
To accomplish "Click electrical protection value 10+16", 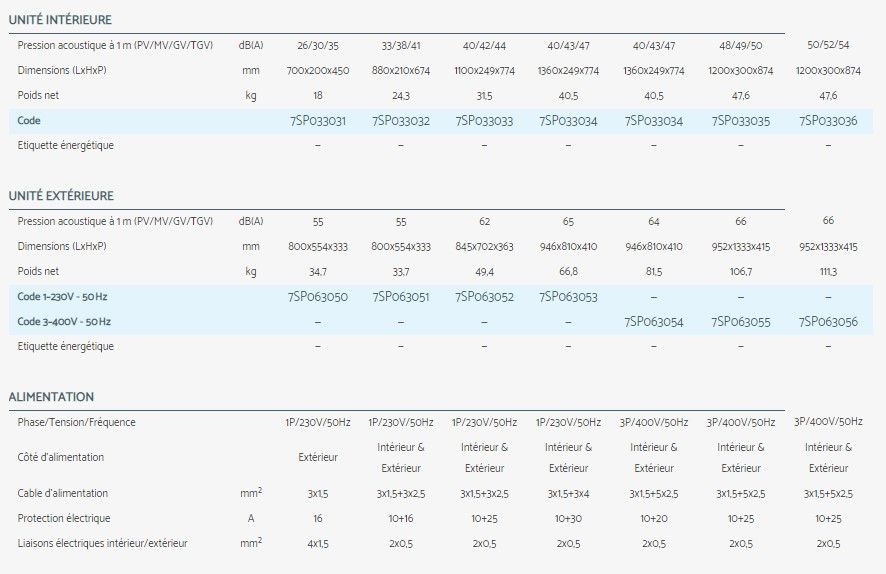I will coord(401,519).
